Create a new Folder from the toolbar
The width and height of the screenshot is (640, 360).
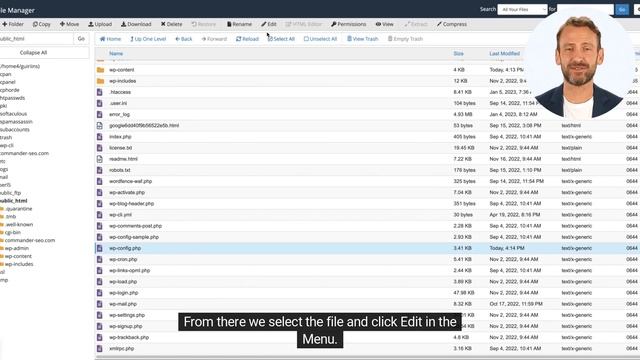13,24
